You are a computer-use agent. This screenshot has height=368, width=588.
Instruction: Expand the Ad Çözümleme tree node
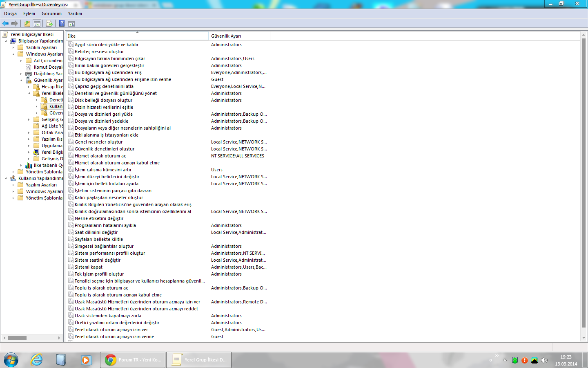click(x=21, y=61)
